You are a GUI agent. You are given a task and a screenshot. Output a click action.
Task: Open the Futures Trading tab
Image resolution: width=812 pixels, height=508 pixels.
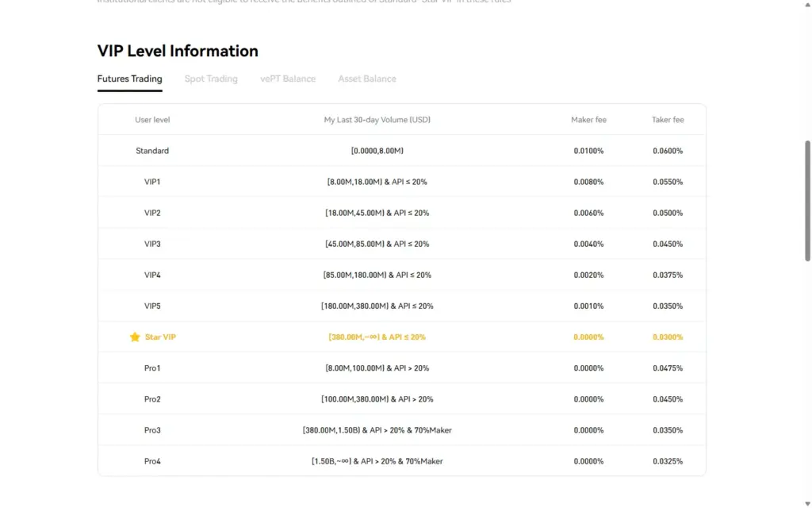coord(129,79)
